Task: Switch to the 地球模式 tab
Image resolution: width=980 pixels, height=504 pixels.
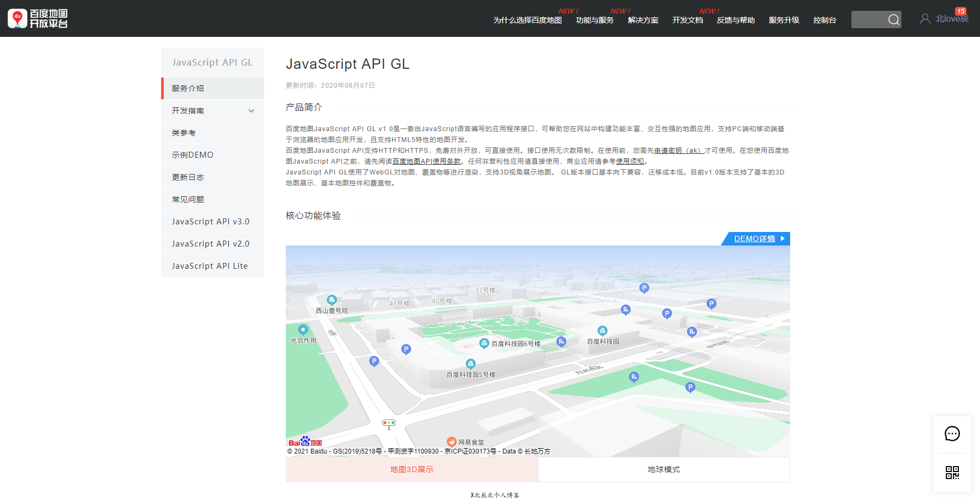Action: [663, 469]
